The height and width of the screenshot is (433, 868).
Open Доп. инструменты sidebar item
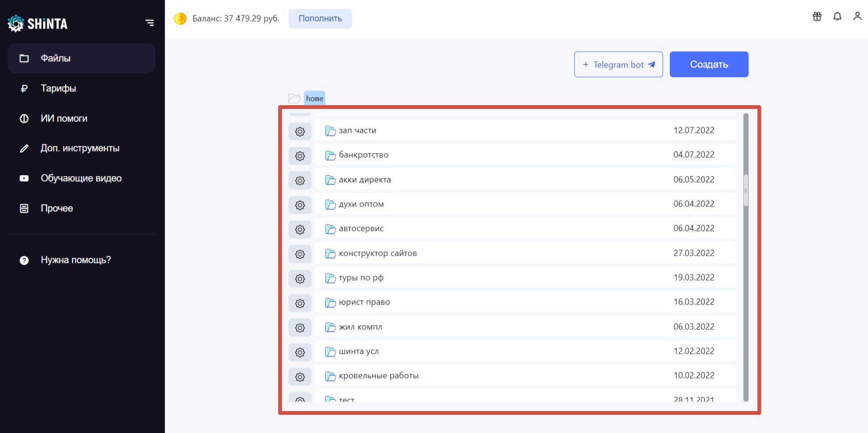[82, 148]
